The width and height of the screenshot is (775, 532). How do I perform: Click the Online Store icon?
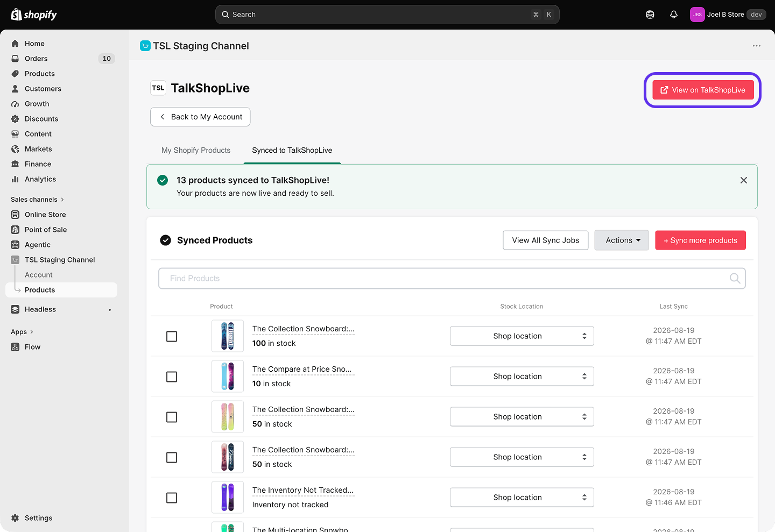15,215
